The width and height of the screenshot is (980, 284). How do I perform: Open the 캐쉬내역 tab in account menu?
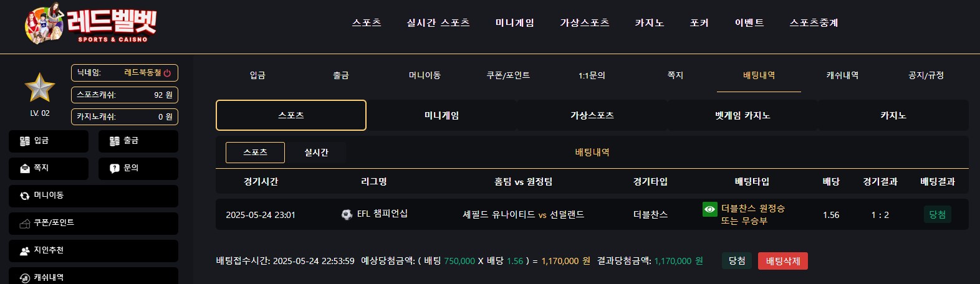click(842, 75)
